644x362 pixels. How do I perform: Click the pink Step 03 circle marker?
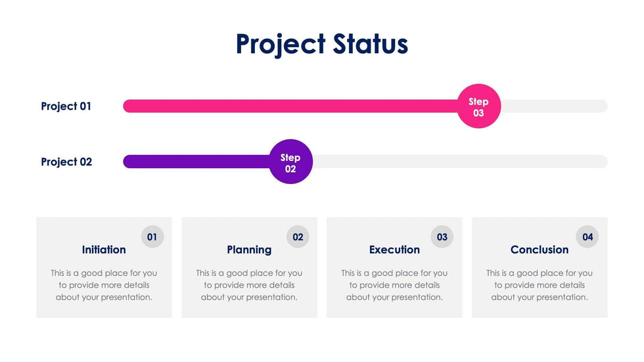[x=478, y=106]
